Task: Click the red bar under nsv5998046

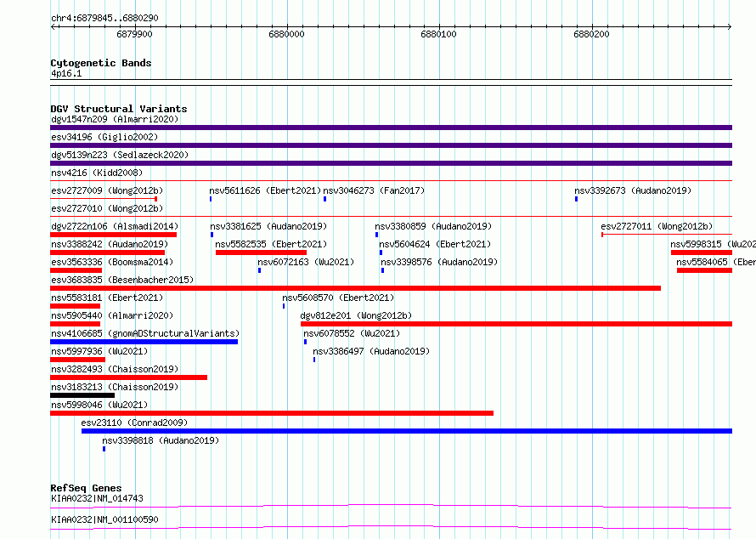Action: [272, 413]
